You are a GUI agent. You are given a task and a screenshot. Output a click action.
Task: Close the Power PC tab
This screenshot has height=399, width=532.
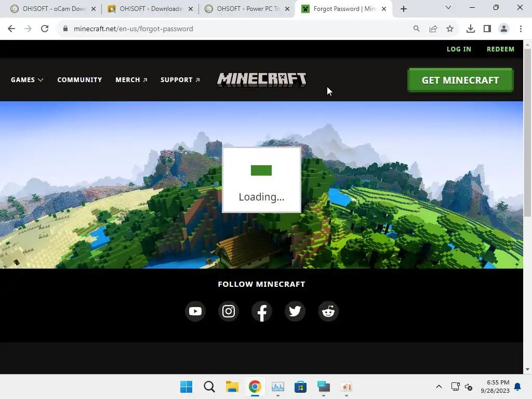(287, 9)
